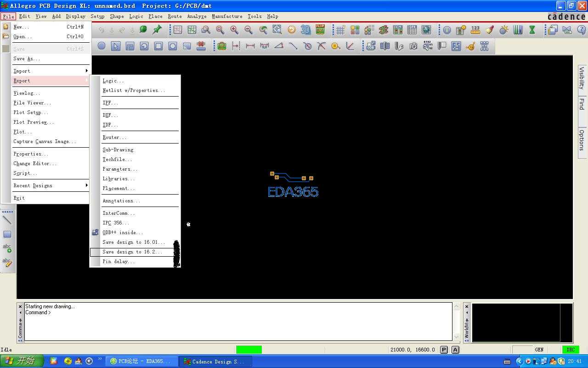Click the angle dimension triangle icon

[279, 46]
